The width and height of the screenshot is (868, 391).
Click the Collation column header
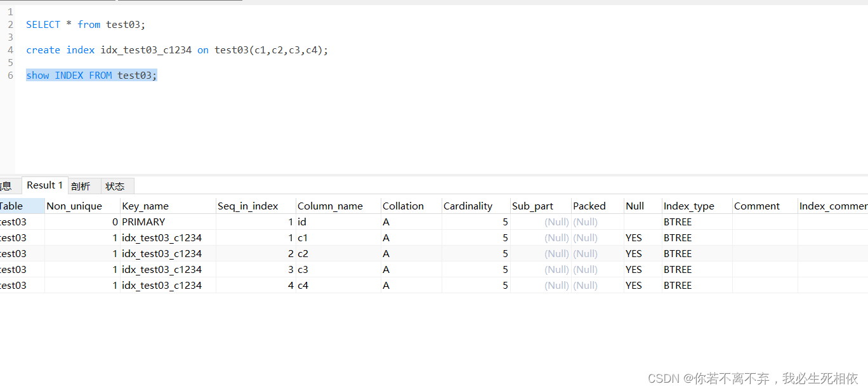(x=403, y=206)
